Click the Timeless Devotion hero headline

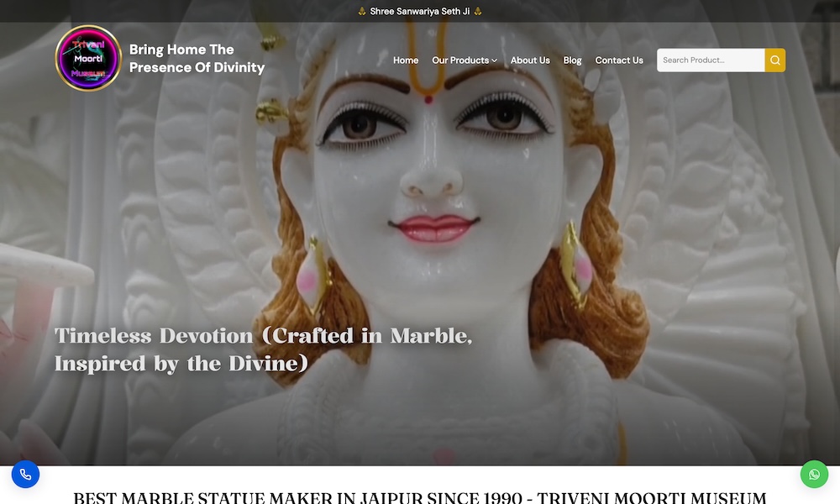pyautogui.click(x=263, y=349)
